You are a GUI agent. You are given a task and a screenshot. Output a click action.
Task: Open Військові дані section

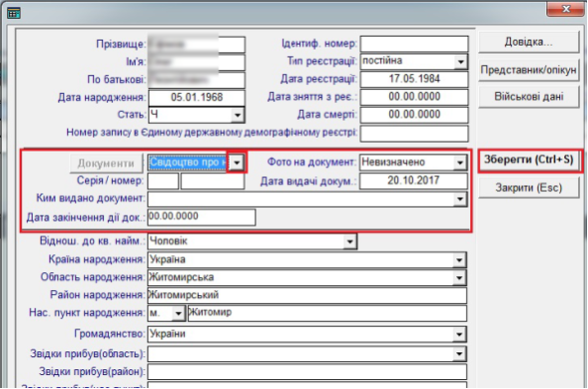529,97
